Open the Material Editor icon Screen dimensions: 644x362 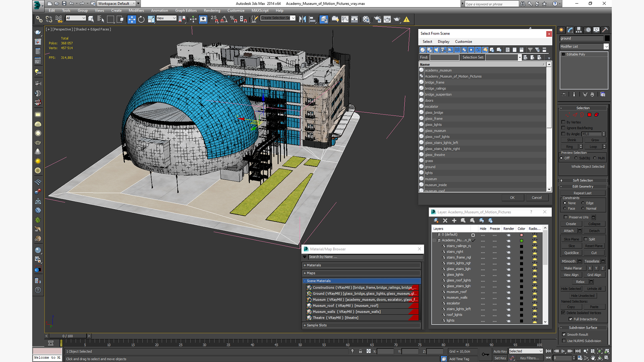coord(366,19)
